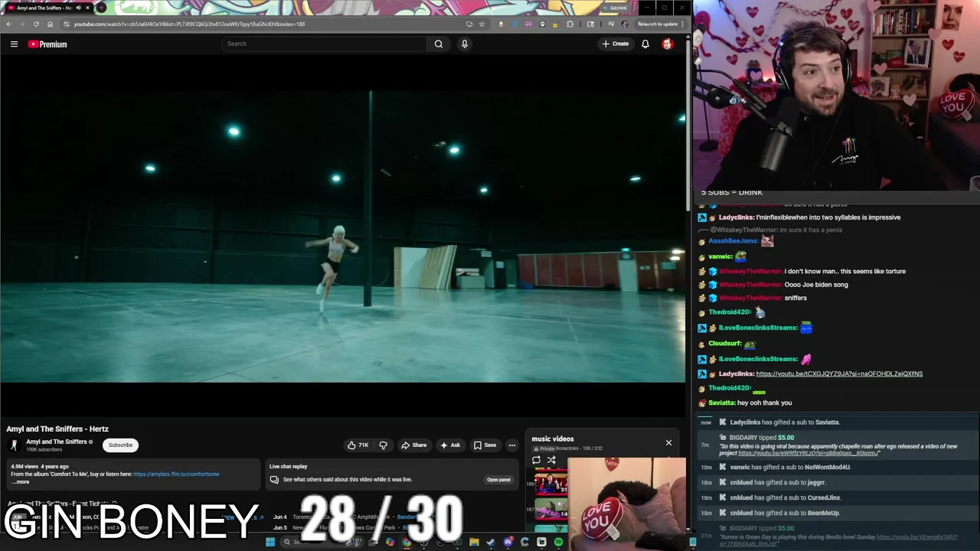Click the youtube.com URL address bar

(189, 24)
